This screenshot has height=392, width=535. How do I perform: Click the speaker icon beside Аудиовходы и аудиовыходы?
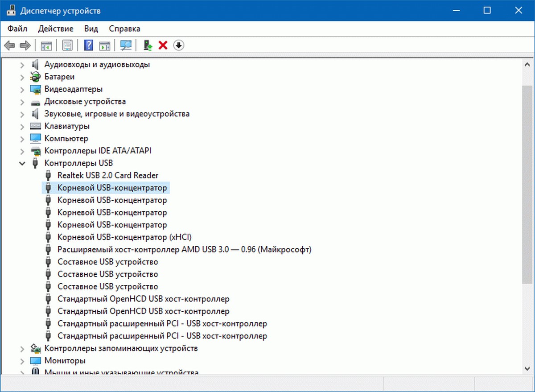click(x=36, y=64)
